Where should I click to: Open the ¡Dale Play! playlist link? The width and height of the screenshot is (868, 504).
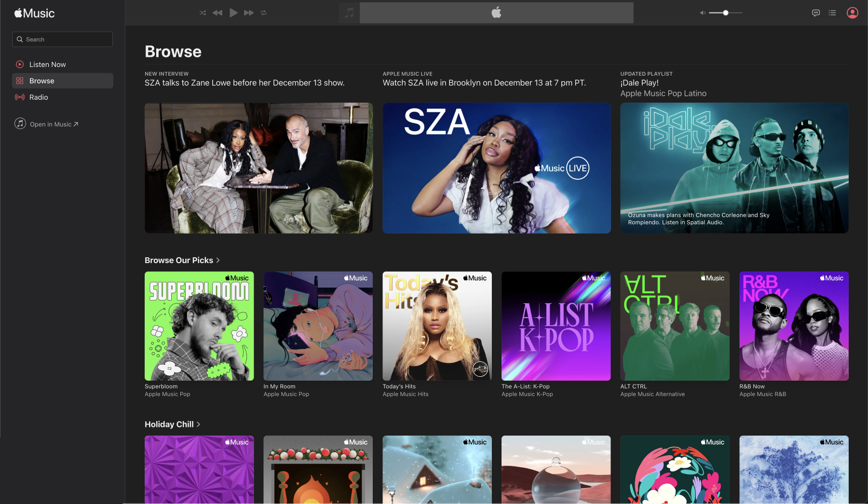[639, 83]
